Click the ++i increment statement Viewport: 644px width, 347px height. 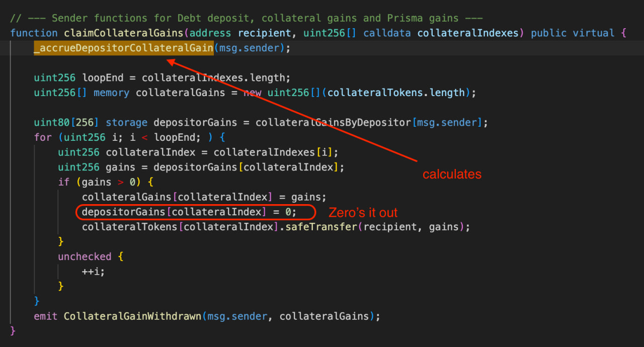tap(94, 272)
